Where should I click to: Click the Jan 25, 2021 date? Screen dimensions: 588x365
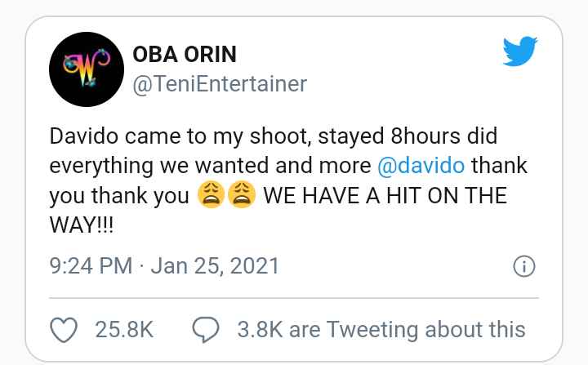216,265
